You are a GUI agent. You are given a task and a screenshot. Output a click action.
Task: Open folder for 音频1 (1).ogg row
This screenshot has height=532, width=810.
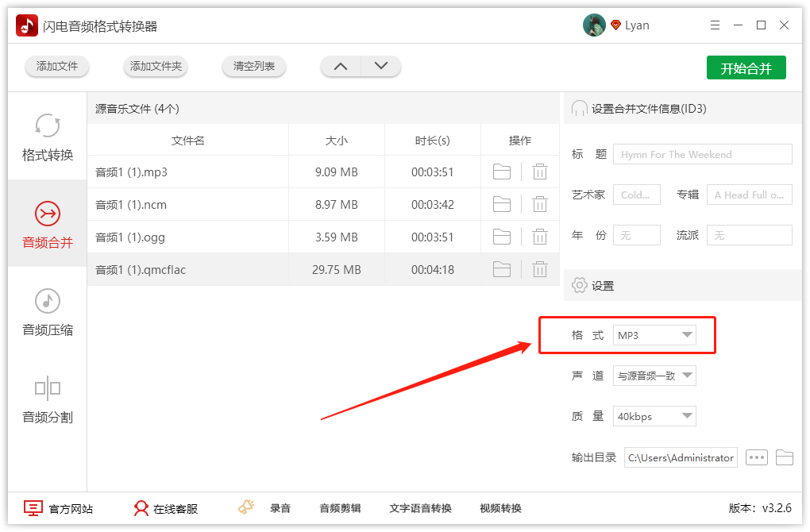[502, 237]
